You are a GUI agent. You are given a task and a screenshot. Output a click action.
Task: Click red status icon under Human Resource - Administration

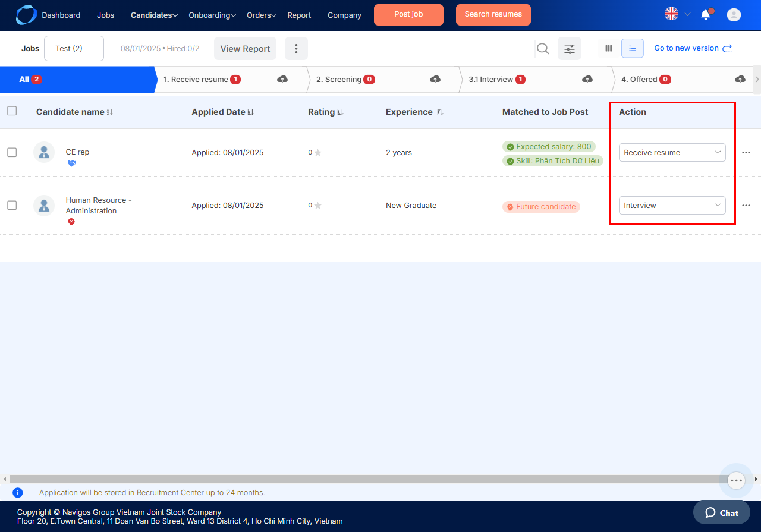[x=71, y=222]
